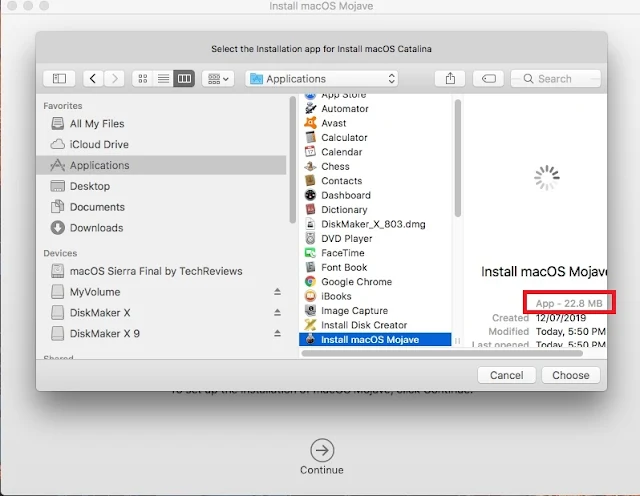
Task: Click the Chess piece app icon
Action: coord(310,167)
